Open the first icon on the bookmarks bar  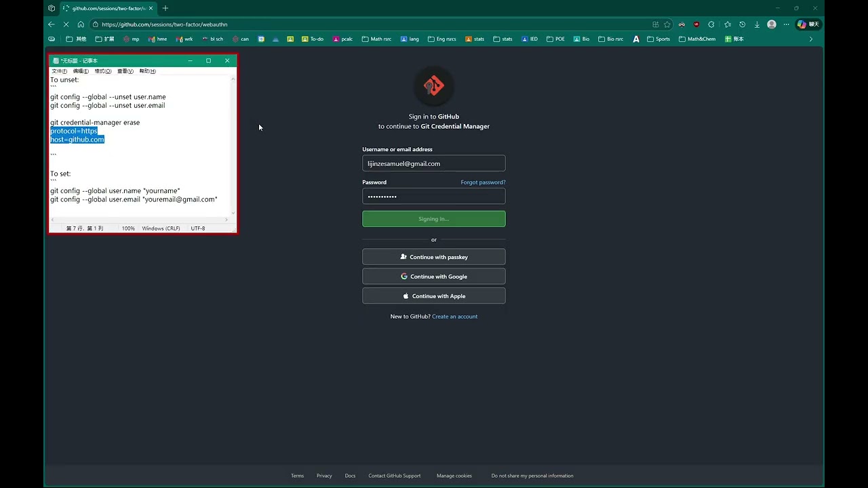click(x=52, y=39)
